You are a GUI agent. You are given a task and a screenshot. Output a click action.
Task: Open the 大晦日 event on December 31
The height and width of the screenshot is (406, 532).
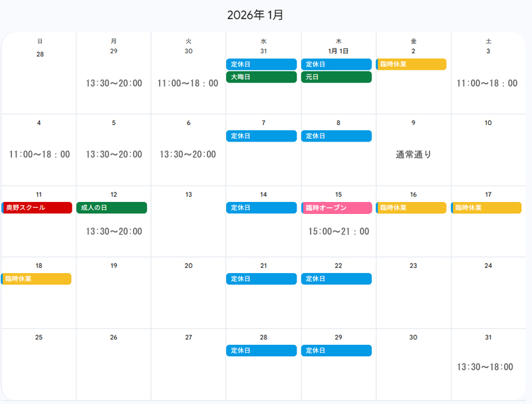[261, 77]
